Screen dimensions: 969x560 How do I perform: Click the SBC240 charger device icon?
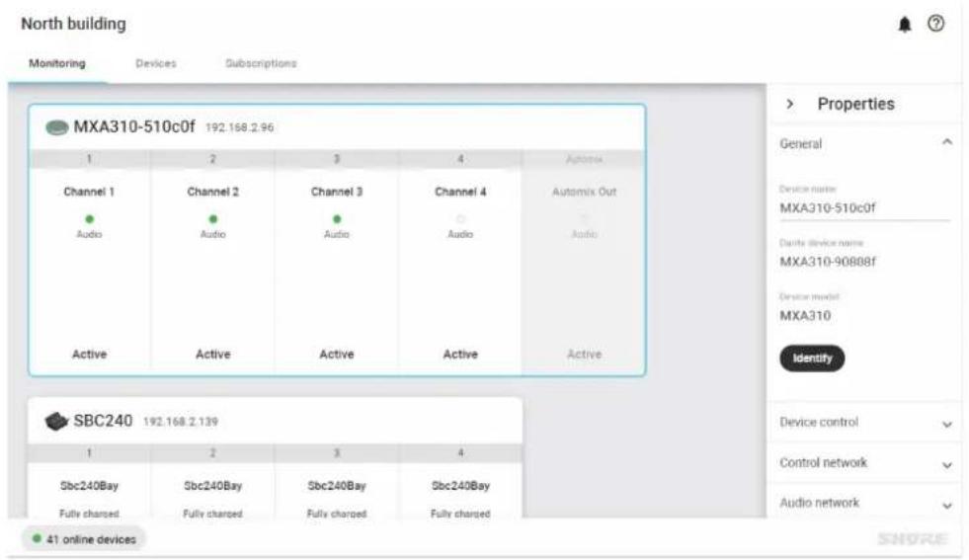coord(56,422)
